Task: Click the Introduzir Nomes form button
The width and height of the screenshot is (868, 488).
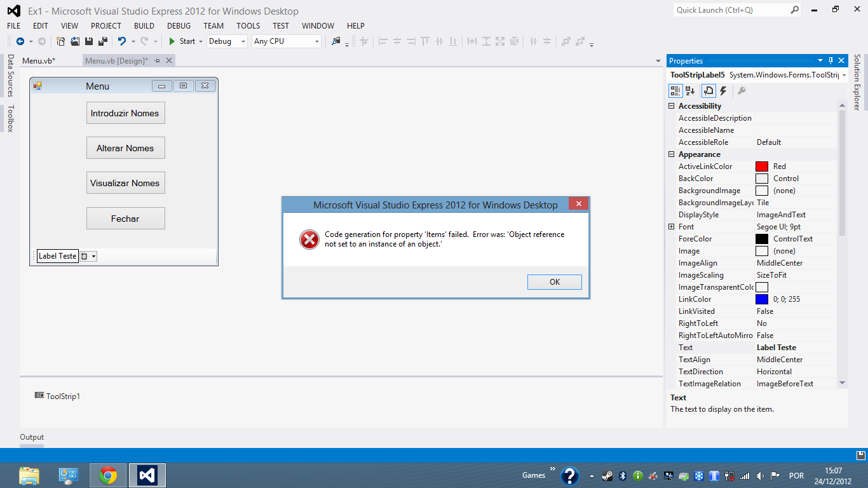Action: pos(125,113)
